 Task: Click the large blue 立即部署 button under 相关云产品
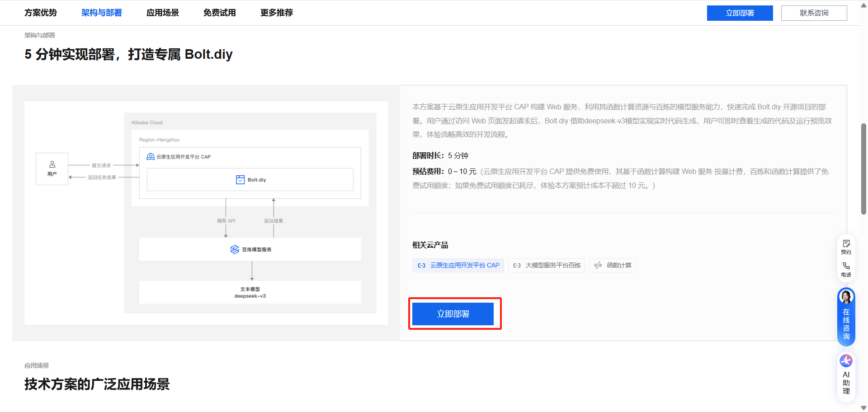pyautogui.click(x=453, y=314)
